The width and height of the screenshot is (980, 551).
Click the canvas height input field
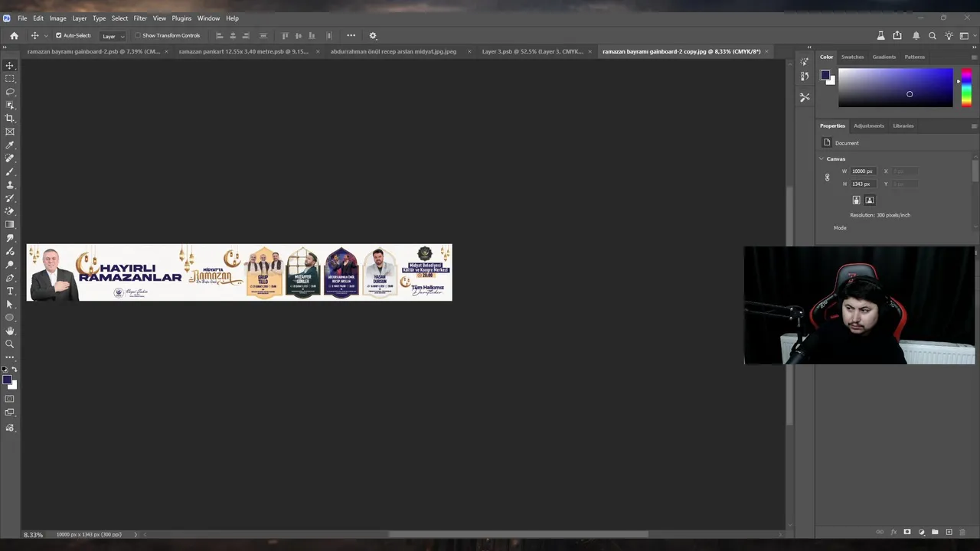(x=863, y=184)
